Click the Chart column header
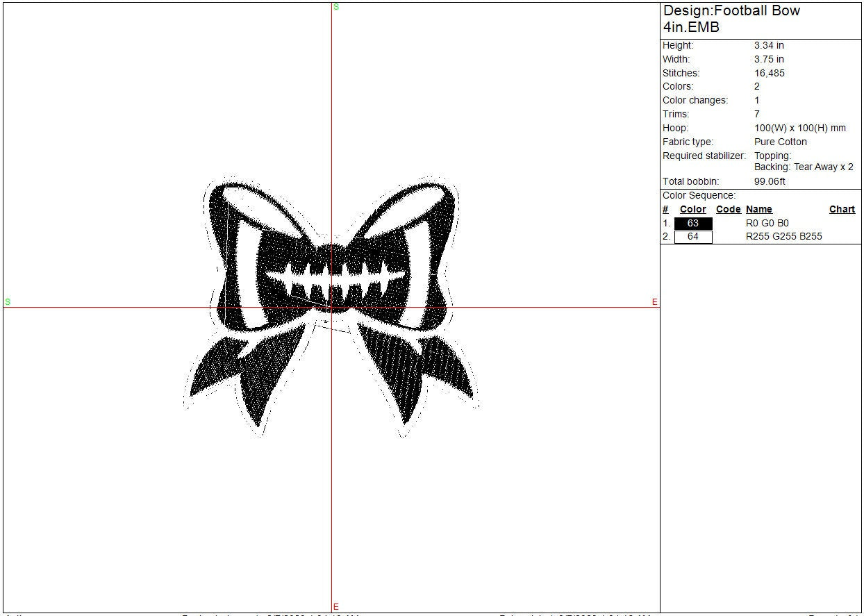864x616 pixels. tap(842, 209)
